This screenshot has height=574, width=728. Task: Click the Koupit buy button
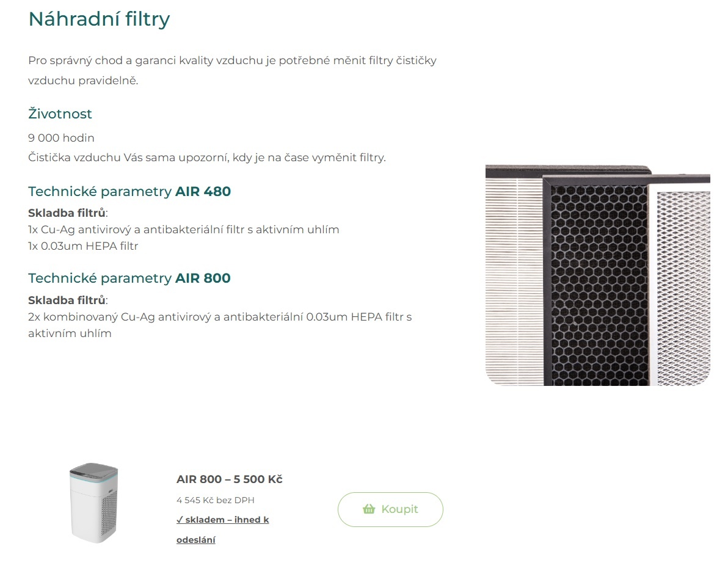click(390, 509)
